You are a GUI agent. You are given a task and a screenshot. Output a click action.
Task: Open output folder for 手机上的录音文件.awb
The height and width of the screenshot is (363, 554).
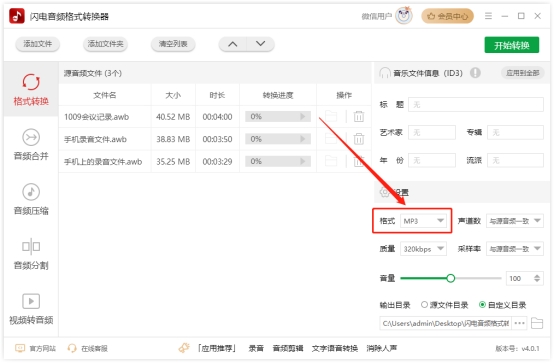pos(331,162)
